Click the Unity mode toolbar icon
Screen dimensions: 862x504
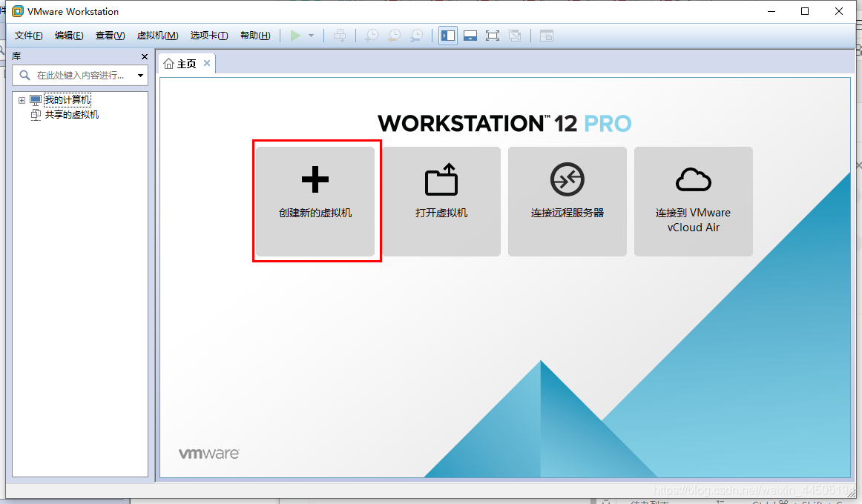tap(515, 36)
